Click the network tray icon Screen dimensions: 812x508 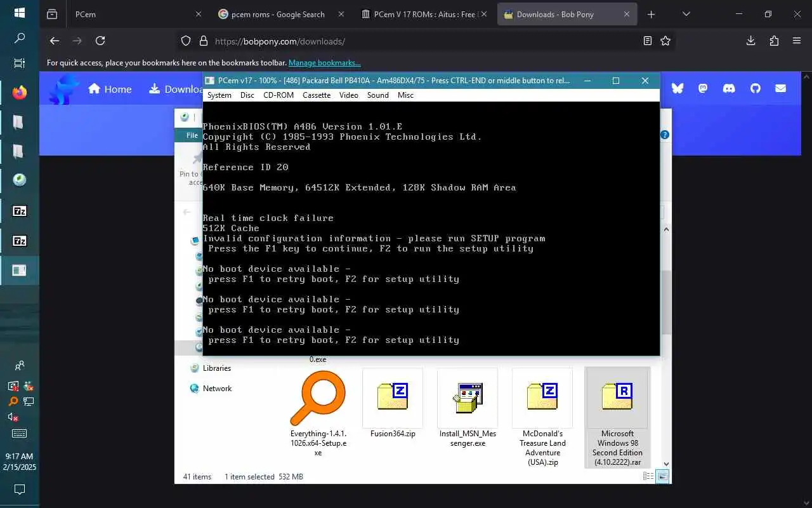28,401
